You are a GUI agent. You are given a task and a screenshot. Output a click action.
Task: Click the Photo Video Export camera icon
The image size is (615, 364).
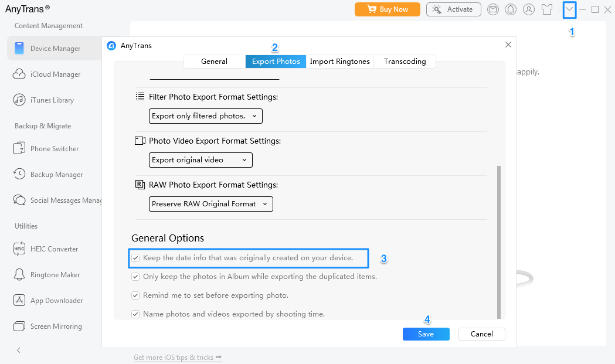pos(140,141)
